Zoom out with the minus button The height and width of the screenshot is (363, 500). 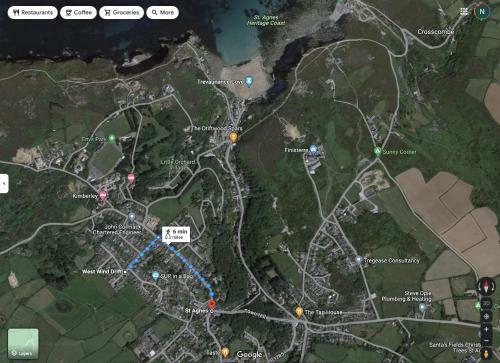coord(486,341)
